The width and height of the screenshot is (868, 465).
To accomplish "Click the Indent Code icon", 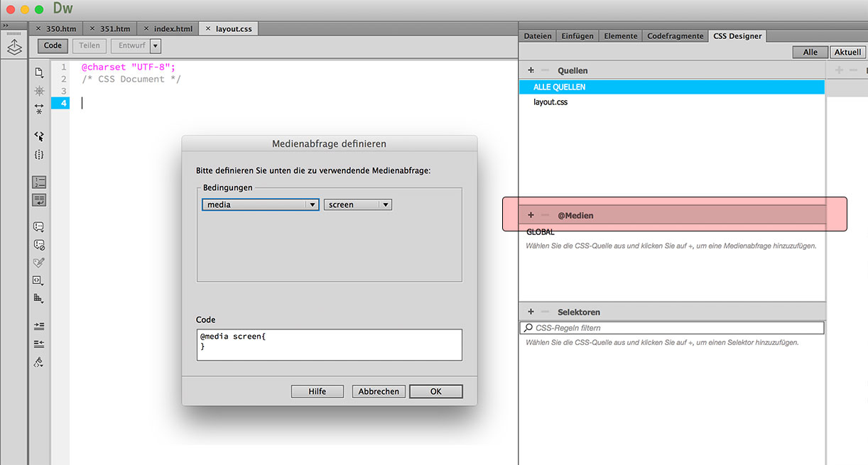I will (x=39, y=326).
